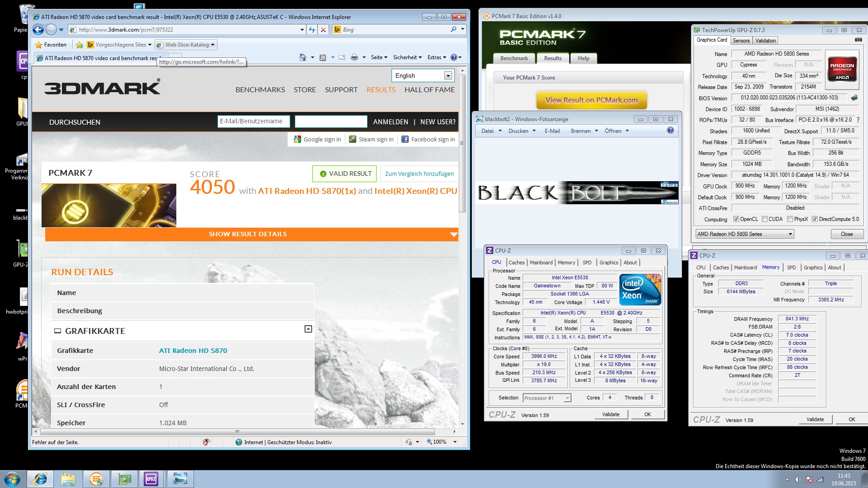The height and width of the screenshot is (488, 868).
Task: Toggle the OpenCL checkbox in GPU-Z
Action: point(736,219)
